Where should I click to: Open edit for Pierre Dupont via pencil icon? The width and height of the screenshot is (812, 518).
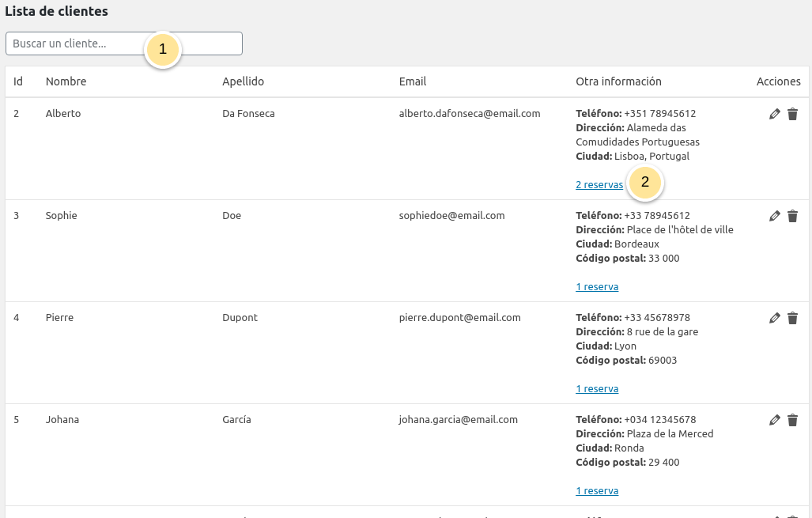point(774,318)
